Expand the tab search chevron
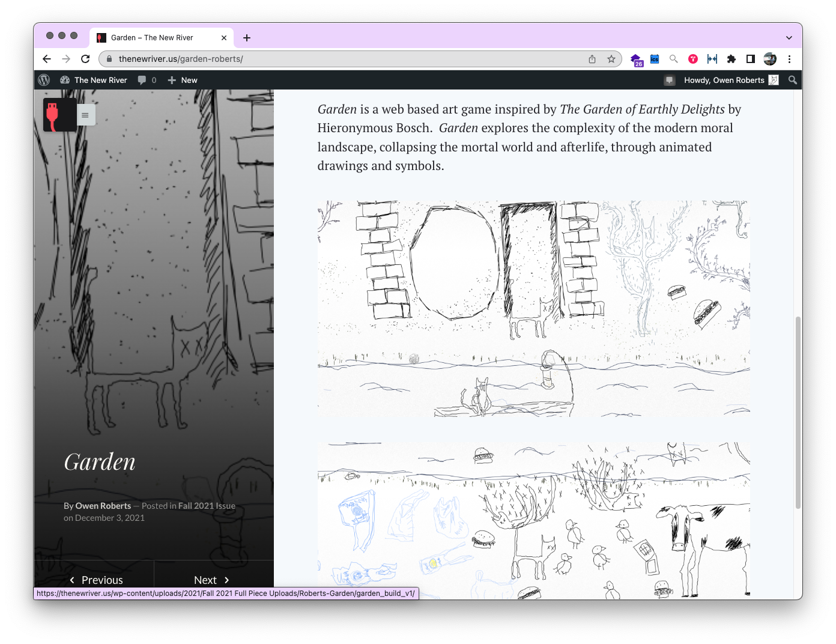This screenshot has height=644, width=836. 789,37
